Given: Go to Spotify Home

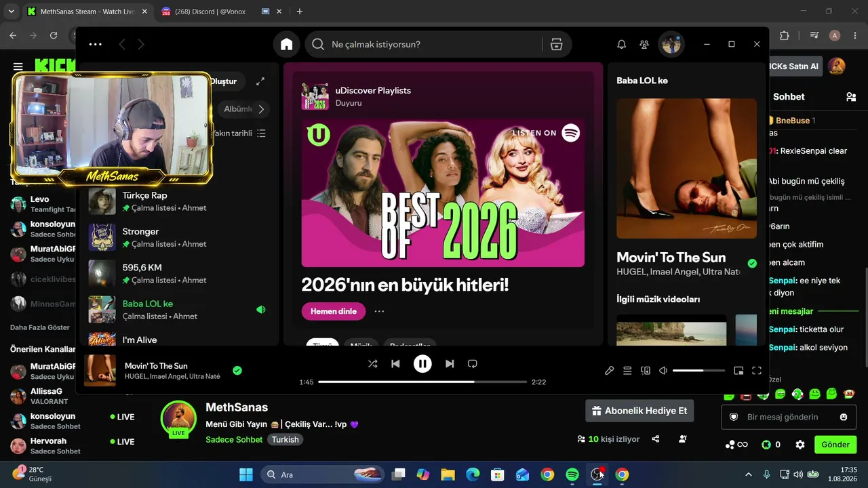Looking at the screenshot, I should click(286, 44).
